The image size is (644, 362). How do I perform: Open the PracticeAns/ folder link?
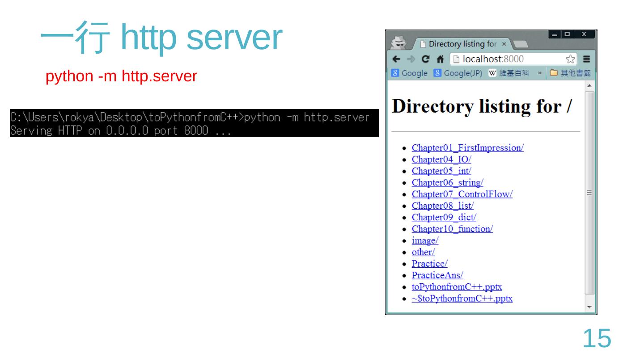coord(437,276)
